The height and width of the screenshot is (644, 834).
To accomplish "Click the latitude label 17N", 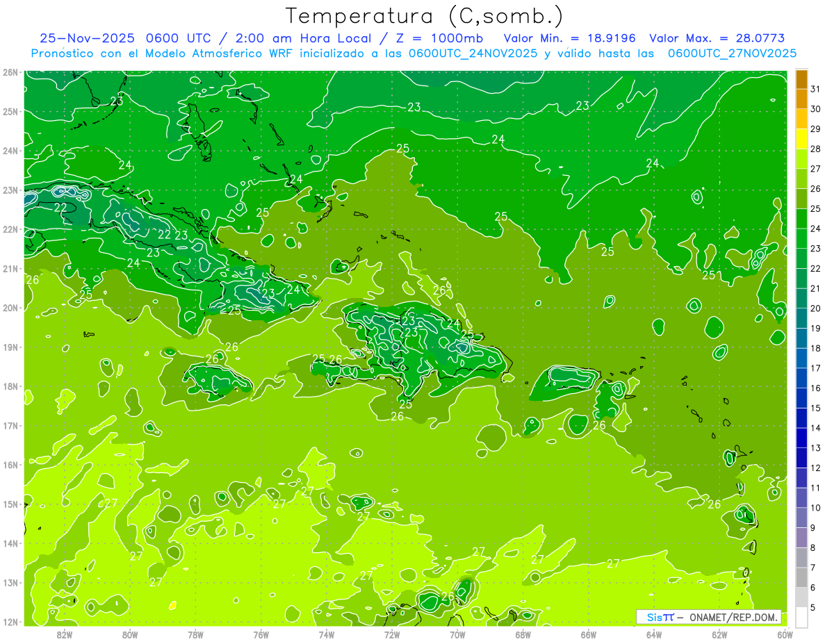I will pos(10,426).
